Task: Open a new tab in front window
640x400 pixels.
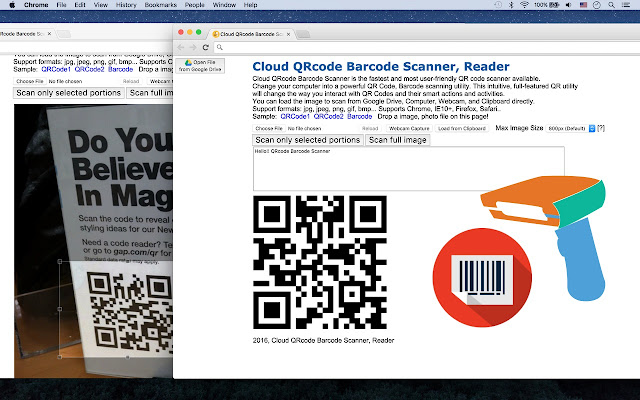Action: tap(303, 34)
